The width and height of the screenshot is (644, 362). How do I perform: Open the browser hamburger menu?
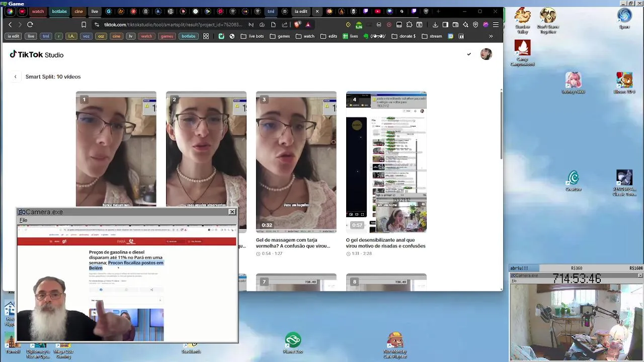click(496, 25)
